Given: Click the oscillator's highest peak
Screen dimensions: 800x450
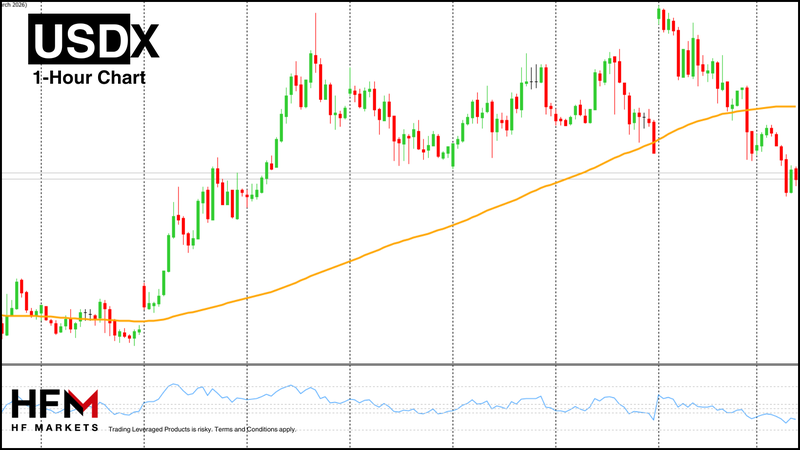Looking at the screenshot, I should tap(174, 385).
